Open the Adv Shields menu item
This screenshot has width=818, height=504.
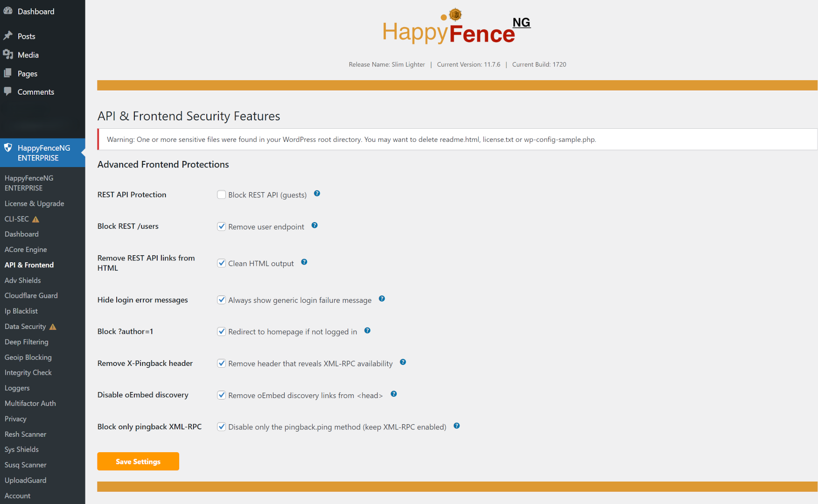[x=22, y=280]
